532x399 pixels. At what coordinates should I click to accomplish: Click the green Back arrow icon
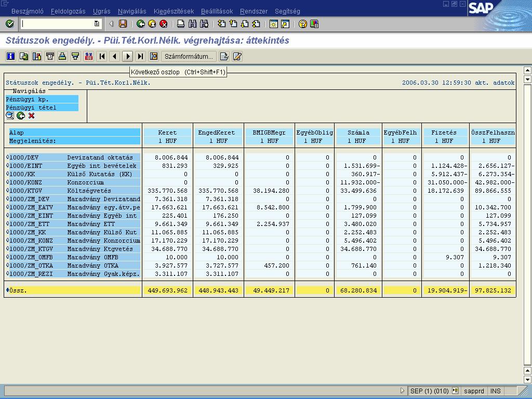point(140,24)
